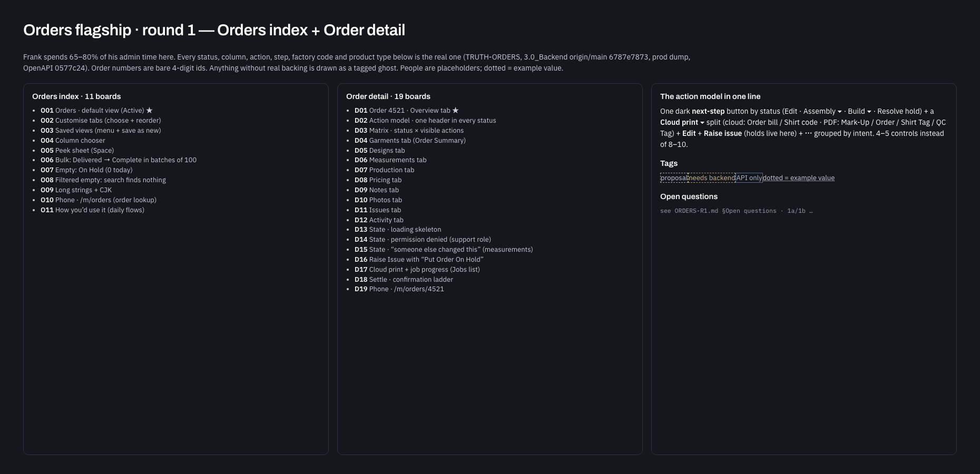Click the needs backend tag

(711, 178)
